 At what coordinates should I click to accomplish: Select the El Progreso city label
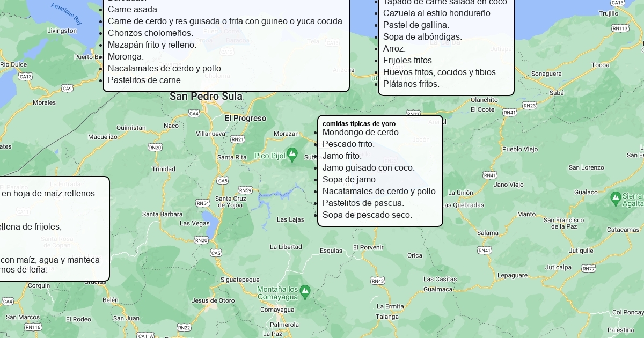pos(245,118)
